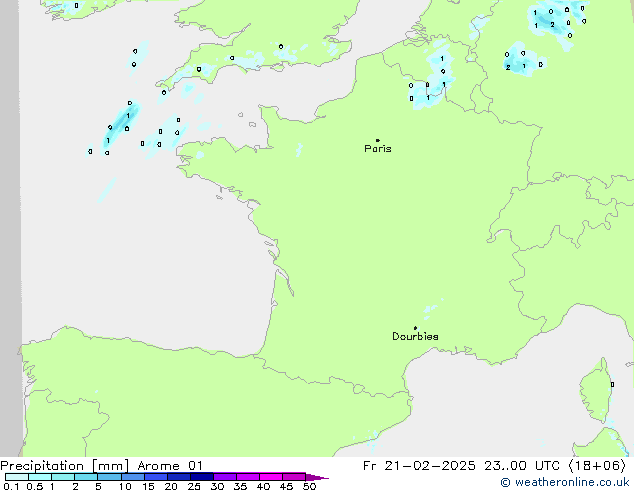This screenshot has height=490, width=634.
Task: Click the 2 mm cyan legend swatch
Action: [x=86, y=477]
